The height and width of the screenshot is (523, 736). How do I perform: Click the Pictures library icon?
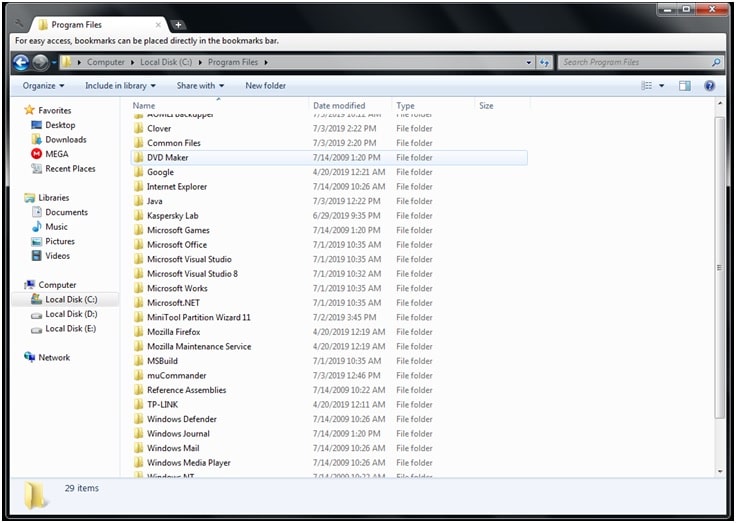pyautogui.click(x=36, y=241)
